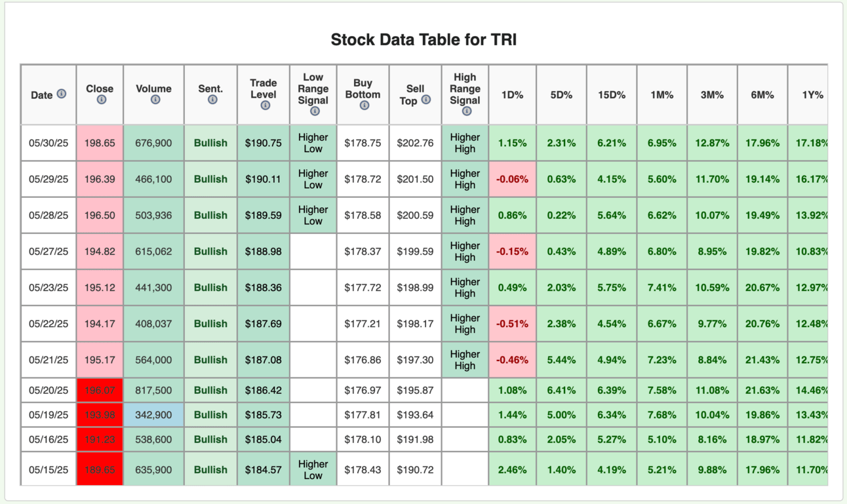Click the Stock Data Table for TRI title

423,40
